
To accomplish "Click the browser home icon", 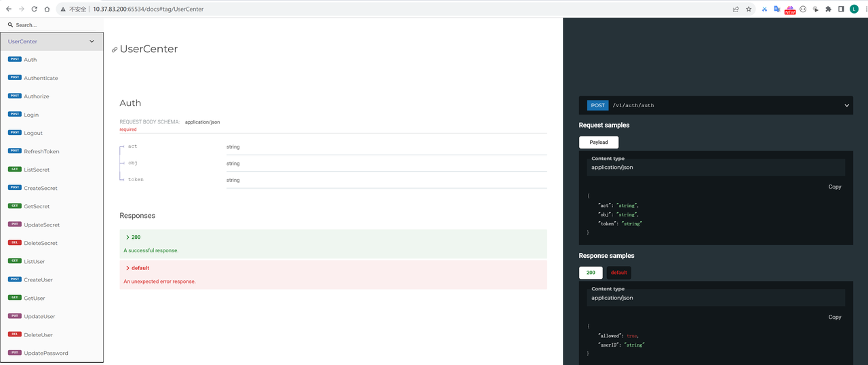I will click(x=47, y=9).
